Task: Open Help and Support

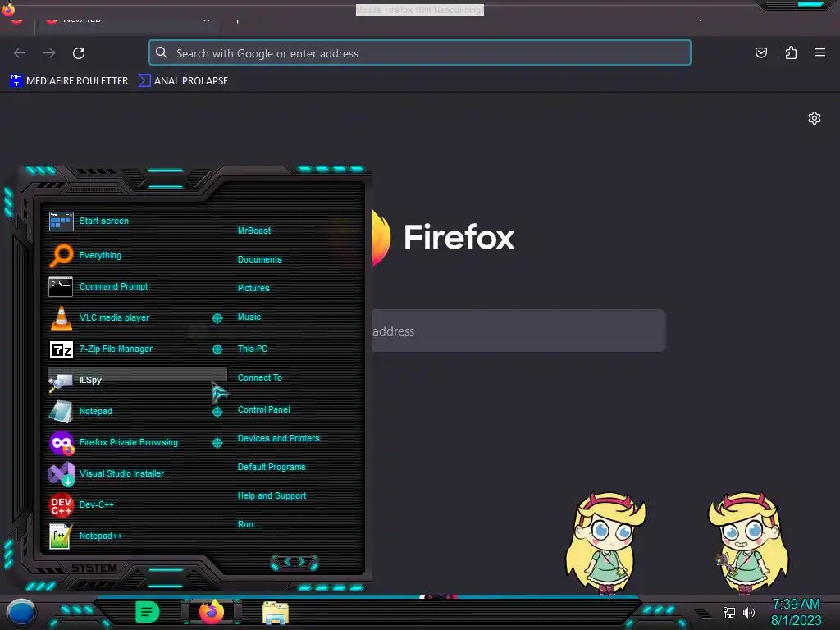Action: coord(272,496)
